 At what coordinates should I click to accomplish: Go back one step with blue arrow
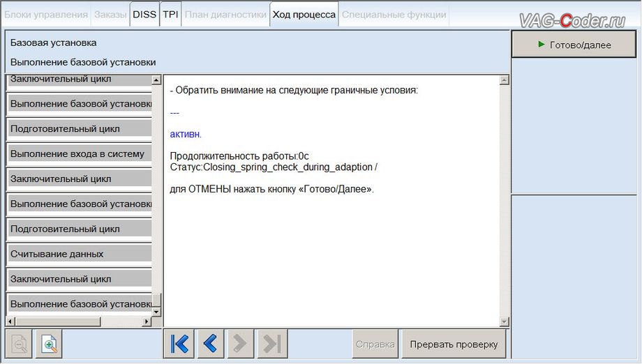(x=211, y=344)
